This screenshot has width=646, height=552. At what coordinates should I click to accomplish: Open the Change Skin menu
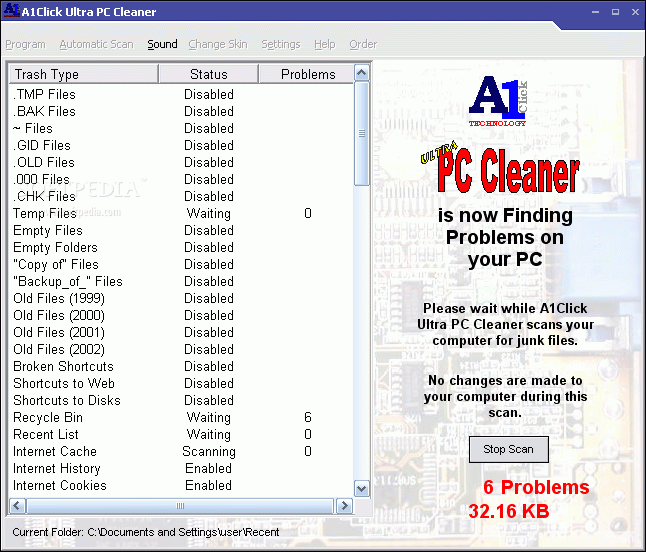(218, 44)
